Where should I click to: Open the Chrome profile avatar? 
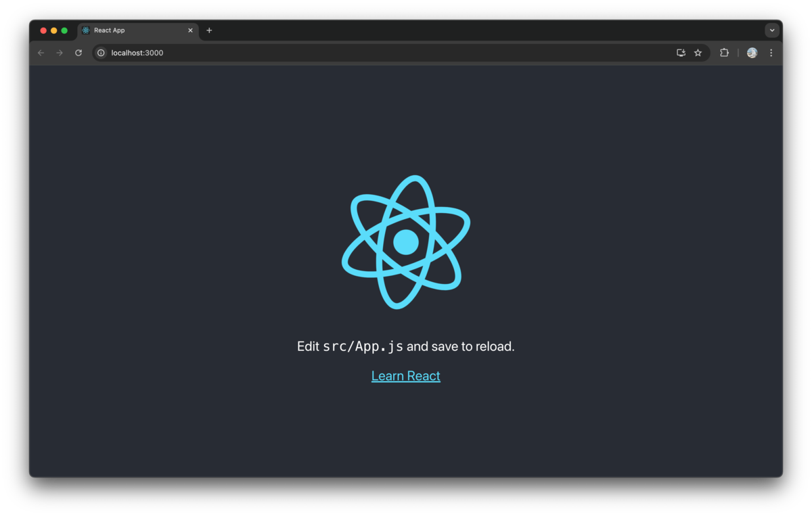coord(751,52)
